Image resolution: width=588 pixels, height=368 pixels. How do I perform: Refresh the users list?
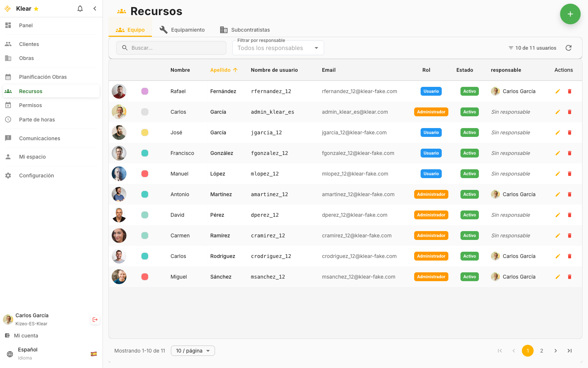coord(569,48)
